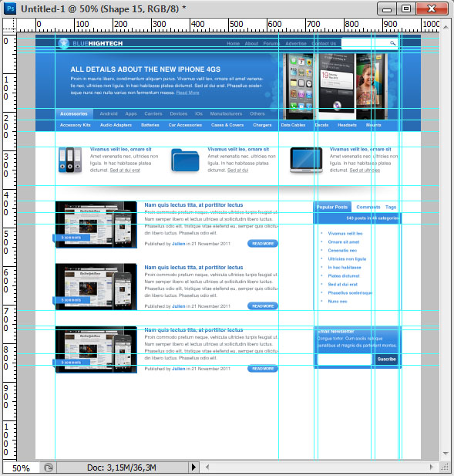The width and height of the screenshot is (454, 476).
Task: Select the Manufacturers category tab
Action: [226, 114]
